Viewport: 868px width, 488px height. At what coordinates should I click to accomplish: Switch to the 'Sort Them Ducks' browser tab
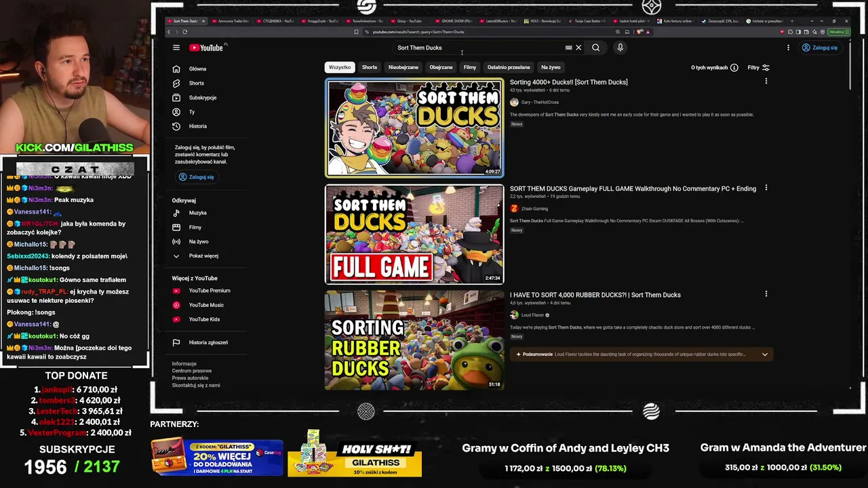coord(186,21)
